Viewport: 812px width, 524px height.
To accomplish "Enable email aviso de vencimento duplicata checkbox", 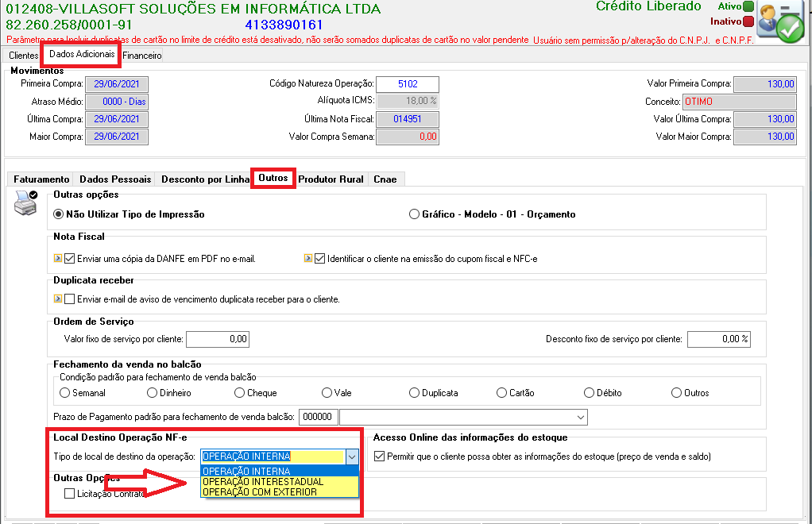I will (70, 299).
